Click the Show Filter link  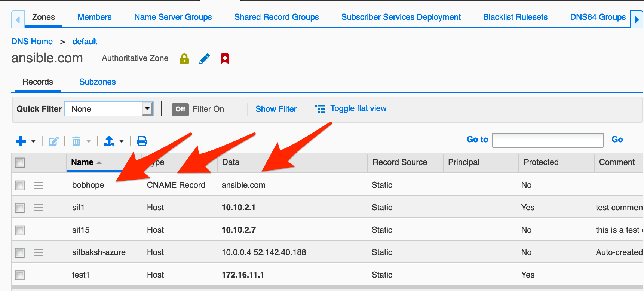coord(276,109)
